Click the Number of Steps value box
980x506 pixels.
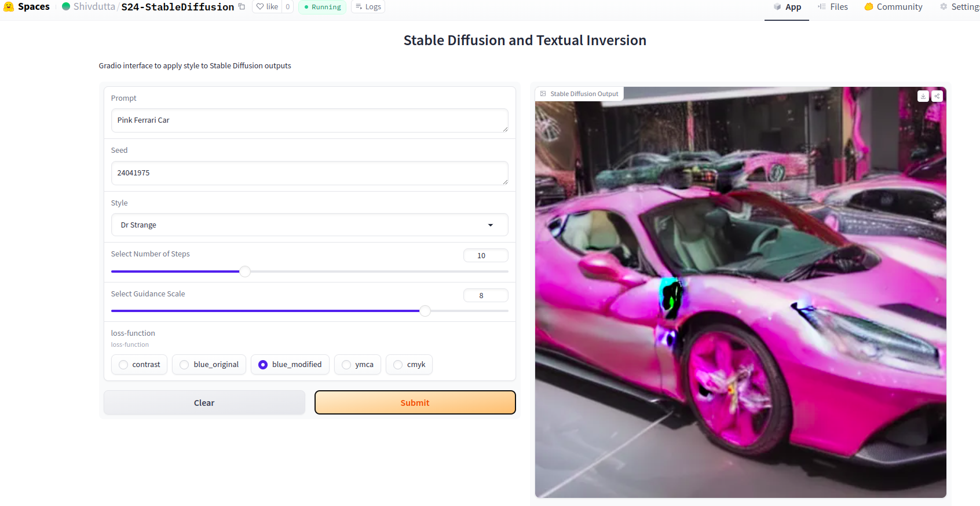click(485, 255)
